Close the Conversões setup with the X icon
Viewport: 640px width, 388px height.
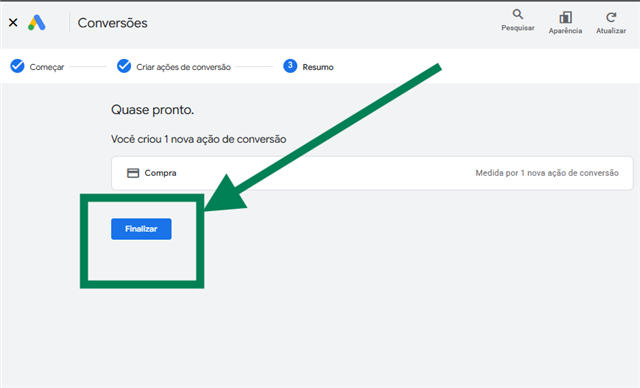pyautogui.click(x=13, y=22)
